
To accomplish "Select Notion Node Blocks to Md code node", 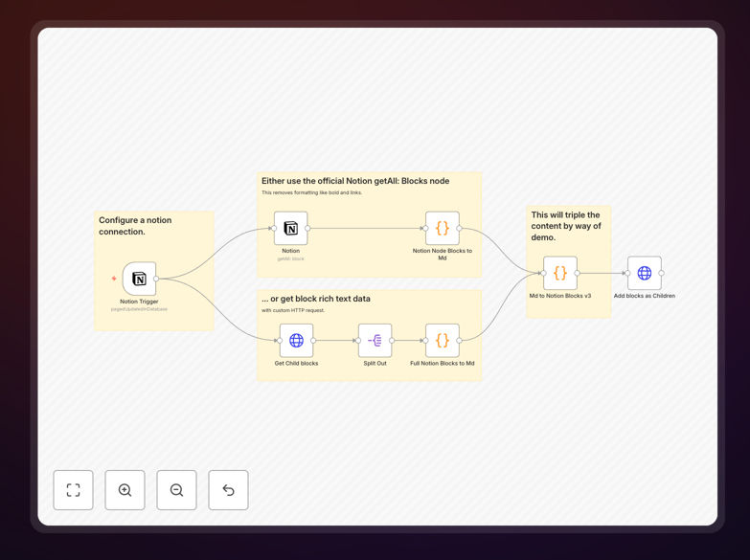I will click(443, 228).
